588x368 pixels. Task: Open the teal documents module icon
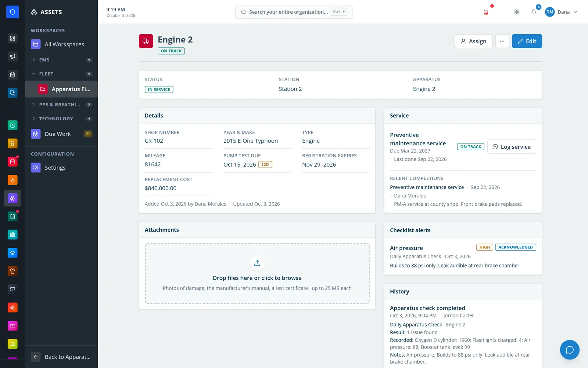[12, 234]
